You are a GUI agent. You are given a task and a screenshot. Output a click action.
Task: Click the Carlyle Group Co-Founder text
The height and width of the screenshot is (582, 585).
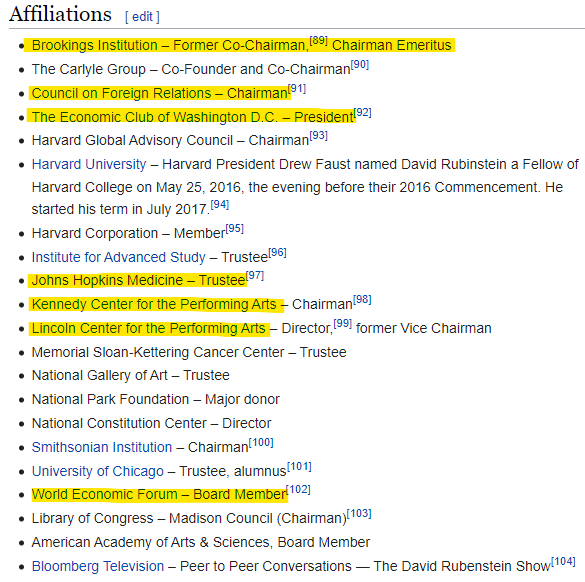click(x=191, y=69)
